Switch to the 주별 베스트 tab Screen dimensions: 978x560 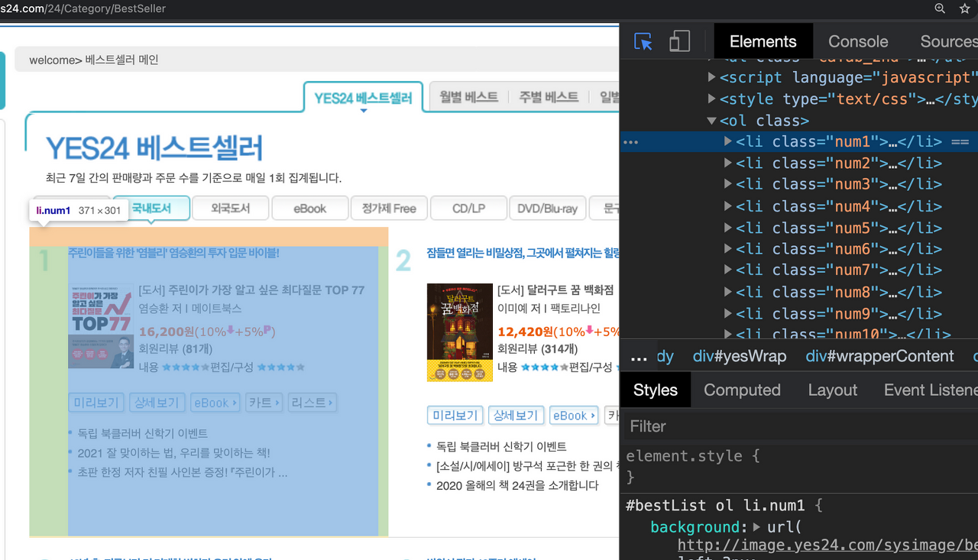(549, 97)
